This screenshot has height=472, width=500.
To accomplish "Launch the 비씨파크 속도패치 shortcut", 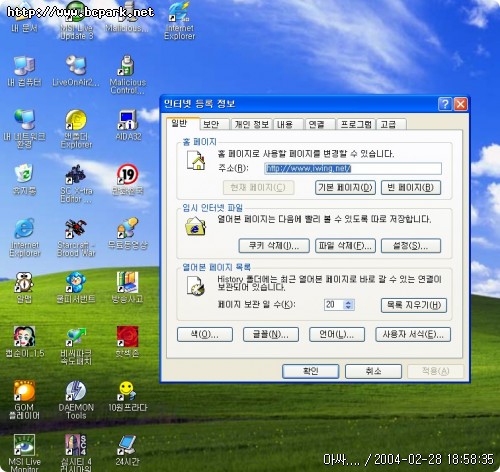I will point(76,346).
